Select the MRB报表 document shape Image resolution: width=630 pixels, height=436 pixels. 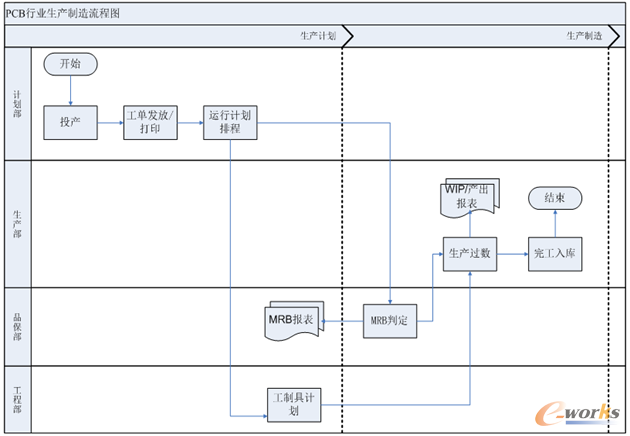291,320
